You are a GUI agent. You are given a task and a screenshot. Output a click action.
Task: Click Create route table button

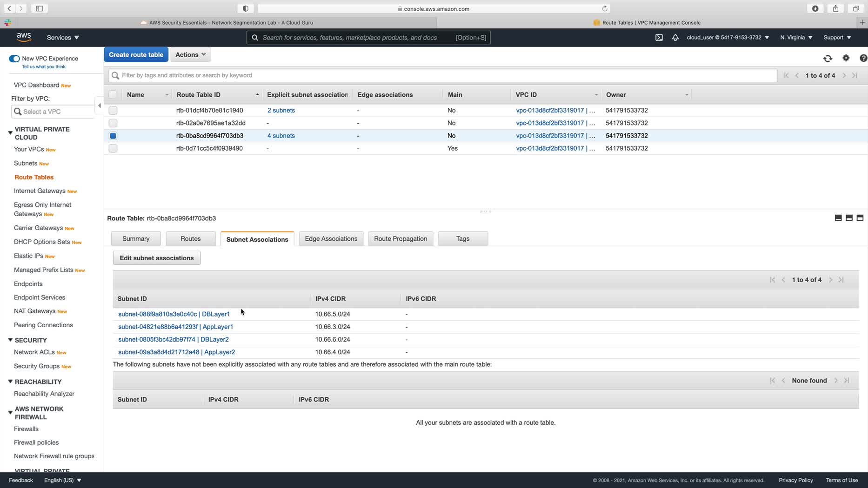pyautogui.click(x=136, y=55)
